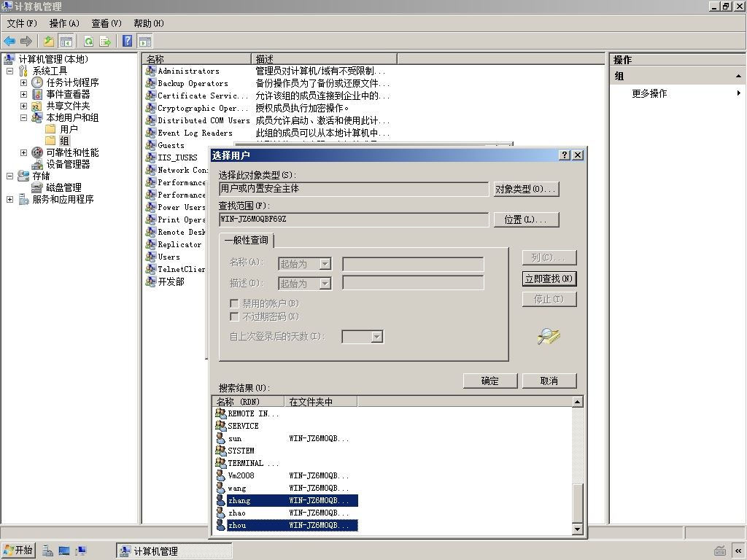Check the 不过期密码 checkbox
Viewport: 747px width, 560px height.
[234, 316]
